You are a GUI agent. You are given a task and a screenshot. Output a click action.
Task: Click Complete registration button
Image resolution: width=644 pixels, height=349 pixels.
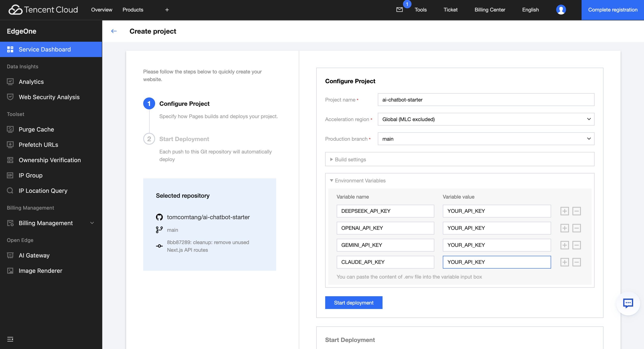(612, 10)
